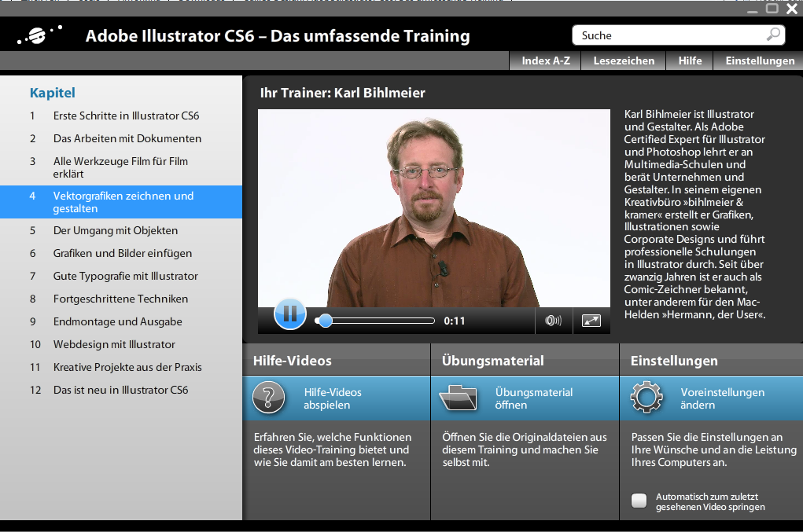Click the question mark help icon
This screenshot has height=532, width=803.
268,398
